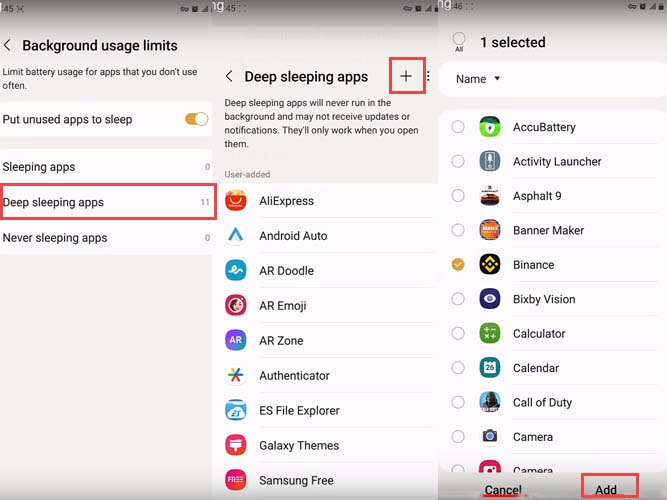
Task: Tap the AccuBattery app icon
Action: [490, 127]
